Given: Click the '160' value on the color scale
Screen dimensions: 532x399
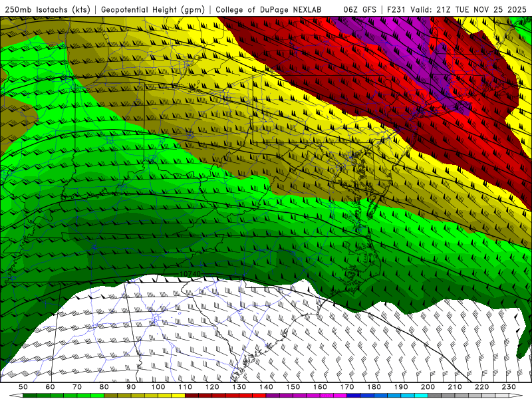Looking at the screenshot, I should tap(320, 387).
